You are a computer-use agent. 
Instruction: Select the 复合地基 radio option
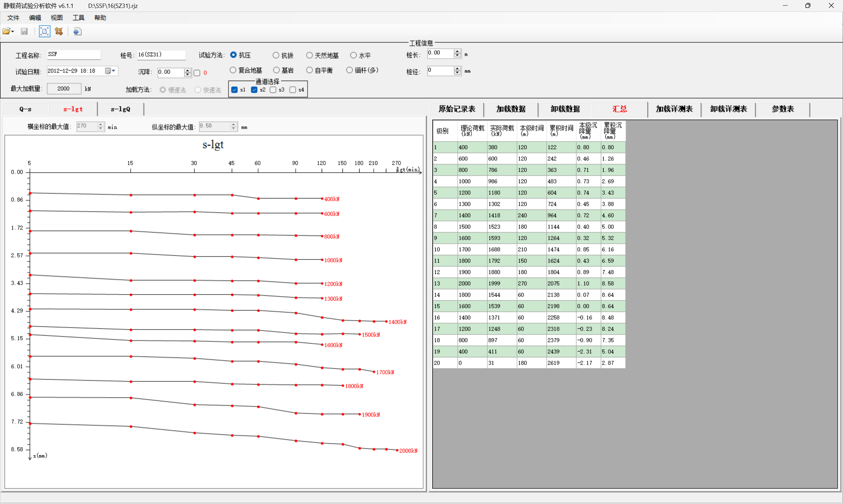233,70
